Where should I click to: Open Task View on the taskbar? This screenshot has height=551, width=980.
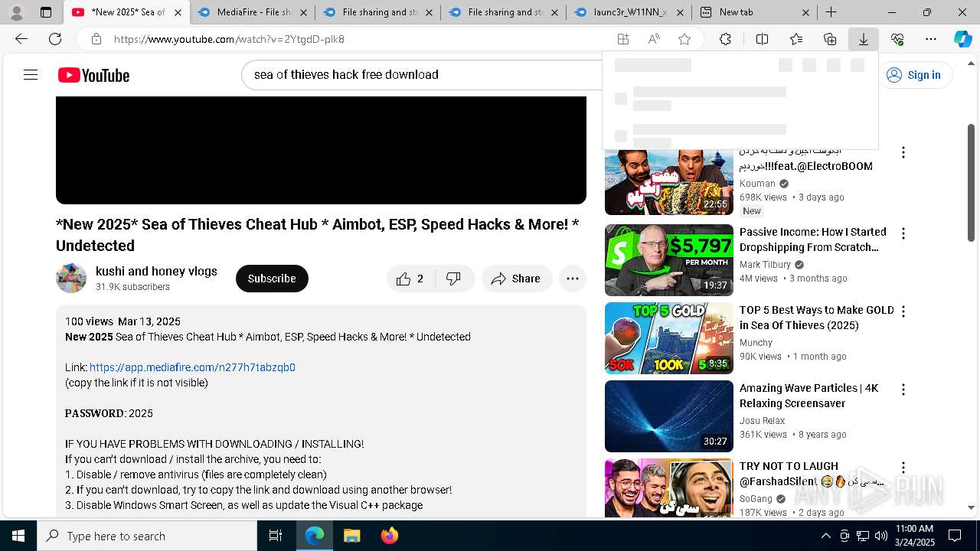pos(276,536)
